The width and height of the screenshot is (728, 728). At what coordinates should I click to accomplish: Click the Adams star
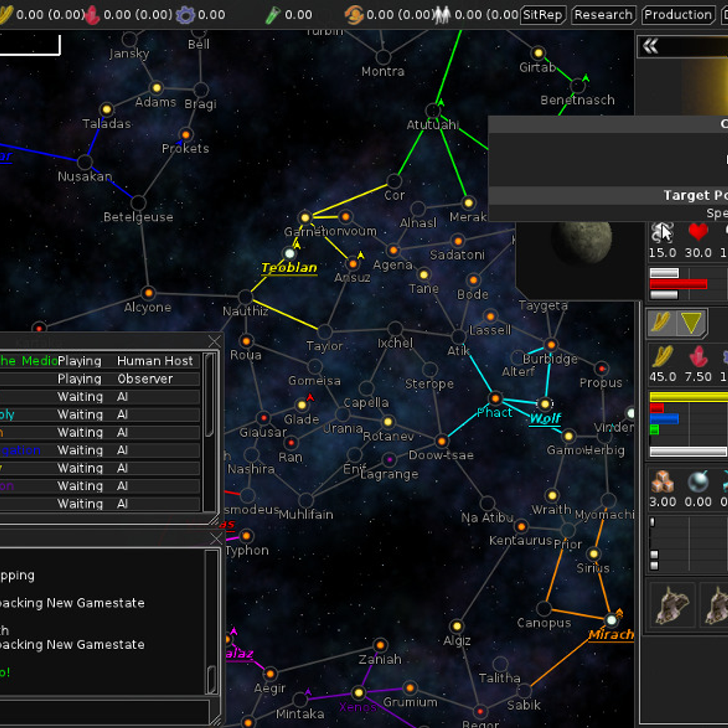(x=157, y=88)
